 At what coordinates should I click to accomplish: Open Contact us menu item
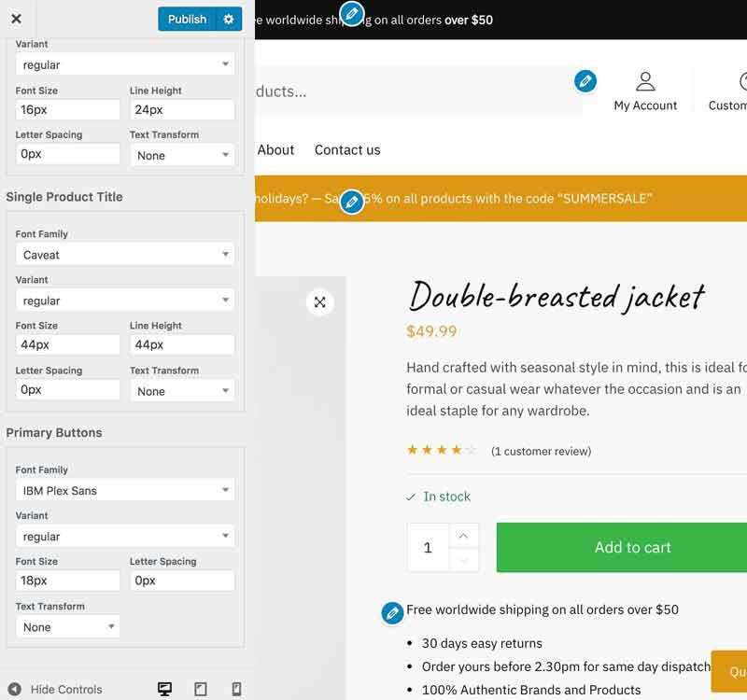[x=347, y=150]
